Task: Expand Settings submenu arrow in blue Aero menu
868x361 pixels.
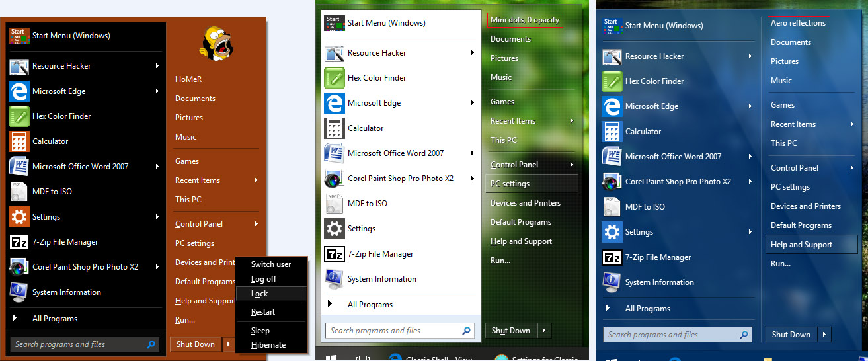Action: pos(750,232)
